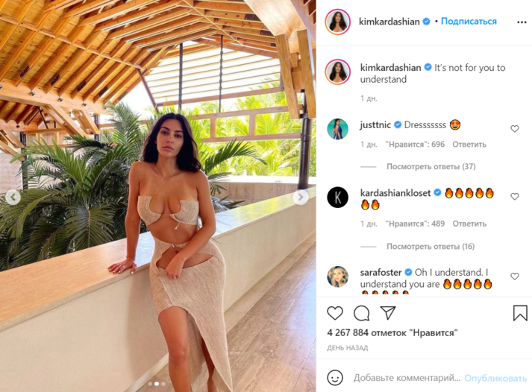
Task: Save the post with the bookmark icon
Action: coord(520,313)
